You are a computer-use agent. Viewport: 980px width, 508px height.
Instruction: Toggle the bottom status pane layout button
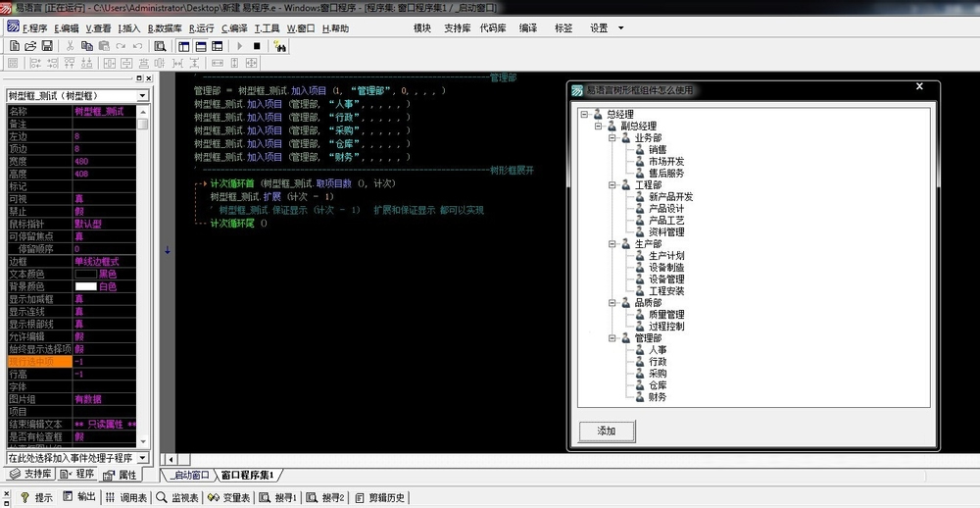[201, 46]
